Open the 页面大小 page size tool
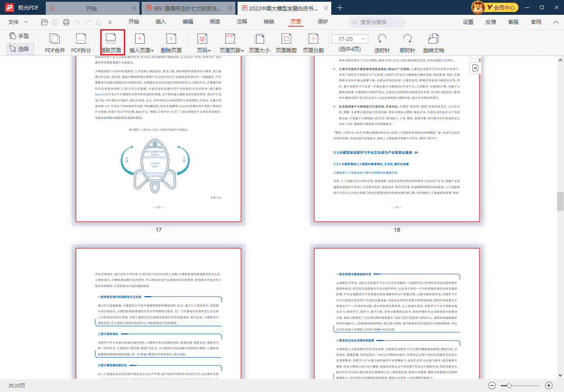 pyautogui.click(x=259, y=44)
